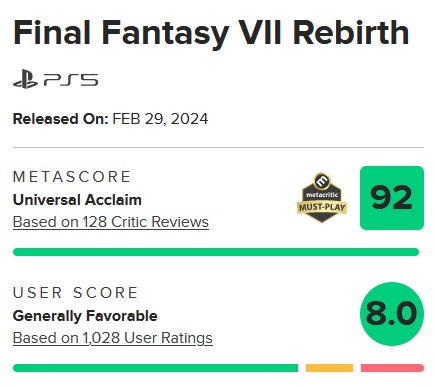Click the USER SCORE section heading

point(75,293)
